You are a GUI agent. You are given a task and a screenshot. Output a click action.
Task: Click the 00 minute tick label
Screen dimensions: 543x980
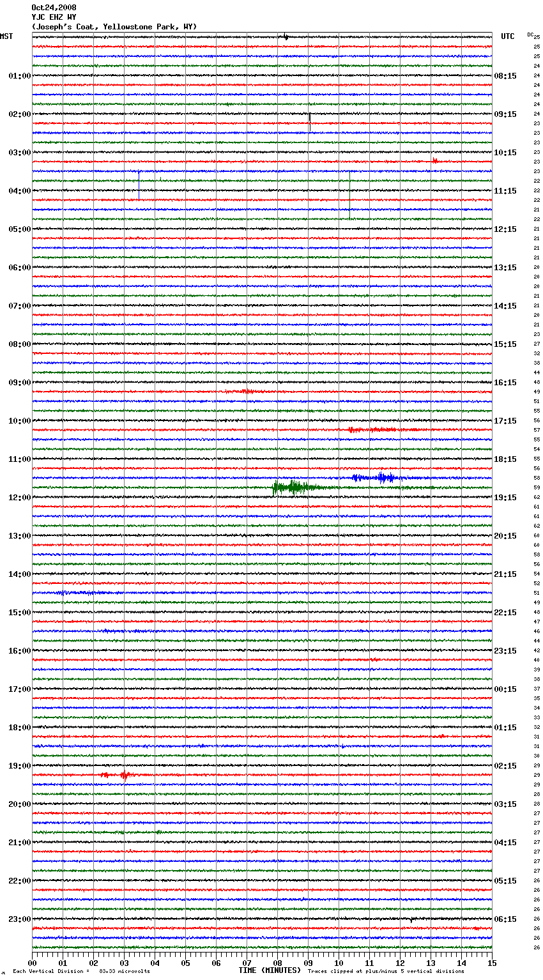(x=32, y=963)
